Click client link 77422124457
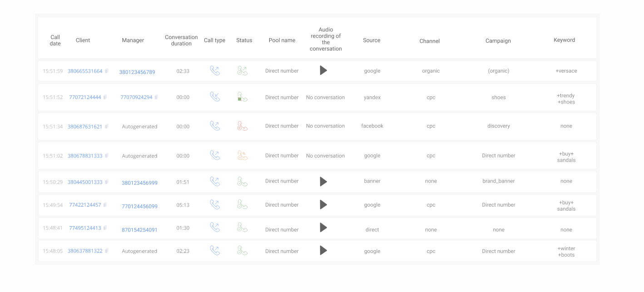This screenshot has width=644, height=292. tap(85, 205)
